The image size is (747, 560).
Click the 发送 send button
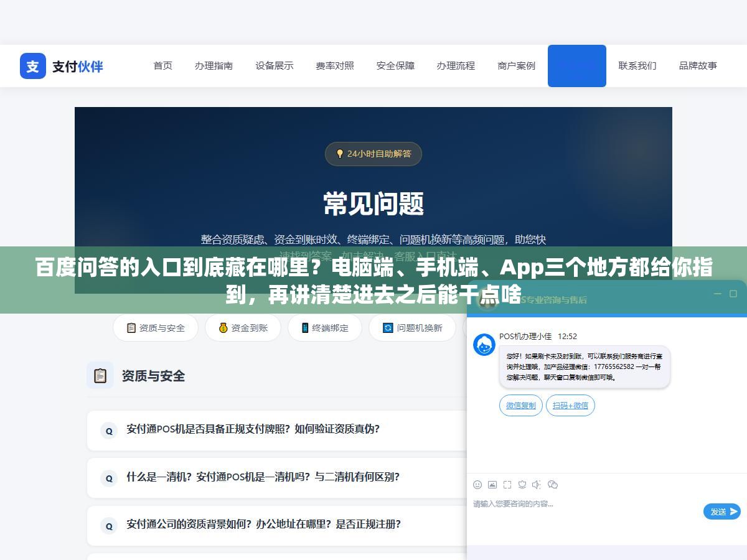click(x=722, y=511)
